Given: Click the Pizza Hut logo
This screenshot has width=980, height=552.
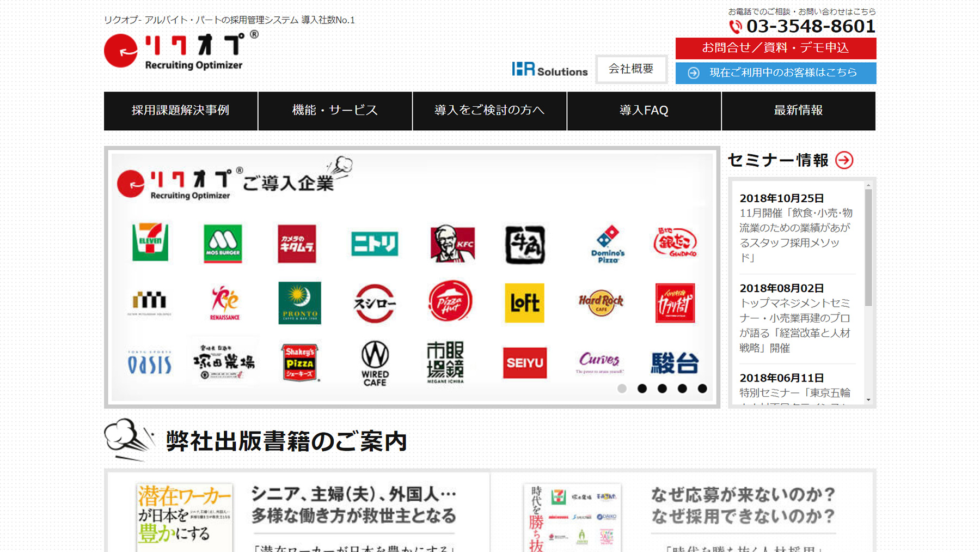Looking at the screenshot, I should tap(451, 301).
